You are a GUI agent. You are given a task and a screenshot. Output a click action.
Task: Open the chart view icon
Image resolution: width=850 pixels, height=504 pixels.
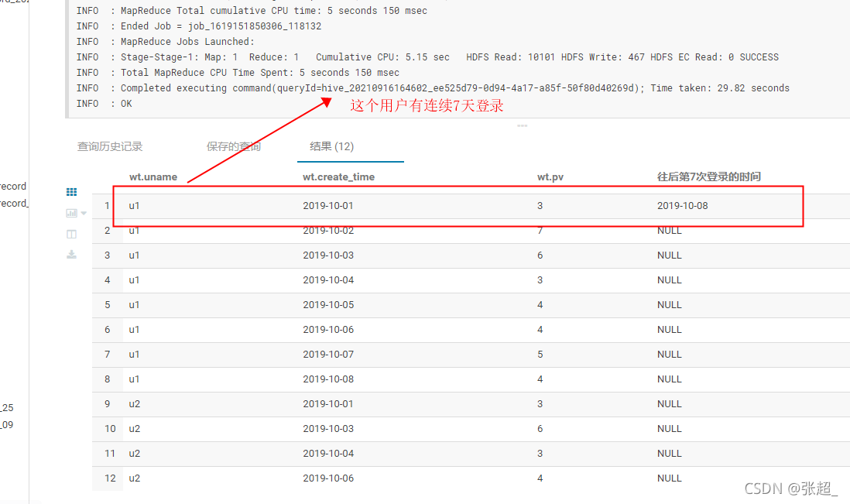point(71,213)
